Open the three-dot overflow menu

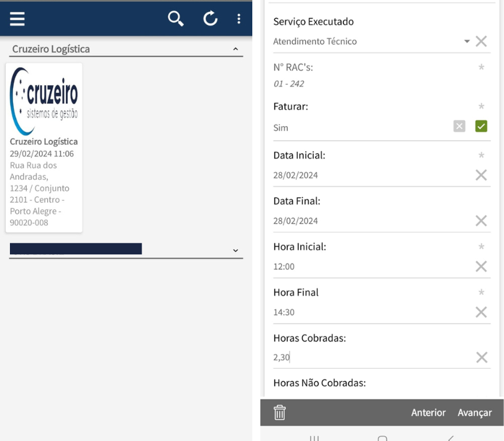pyautogui.click(x=239, y=19)
